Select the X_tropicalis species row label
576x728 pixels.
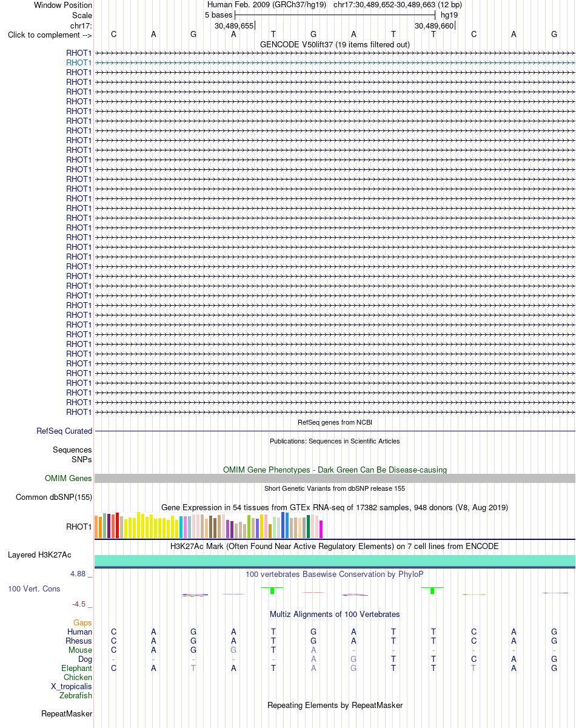[72, 686]
